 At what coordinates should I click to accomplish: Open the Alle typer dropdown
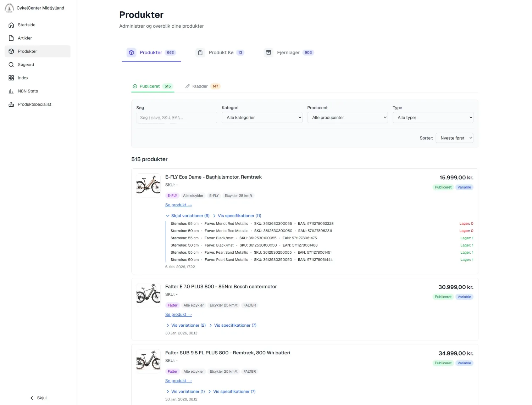click(x=433, y=118)
